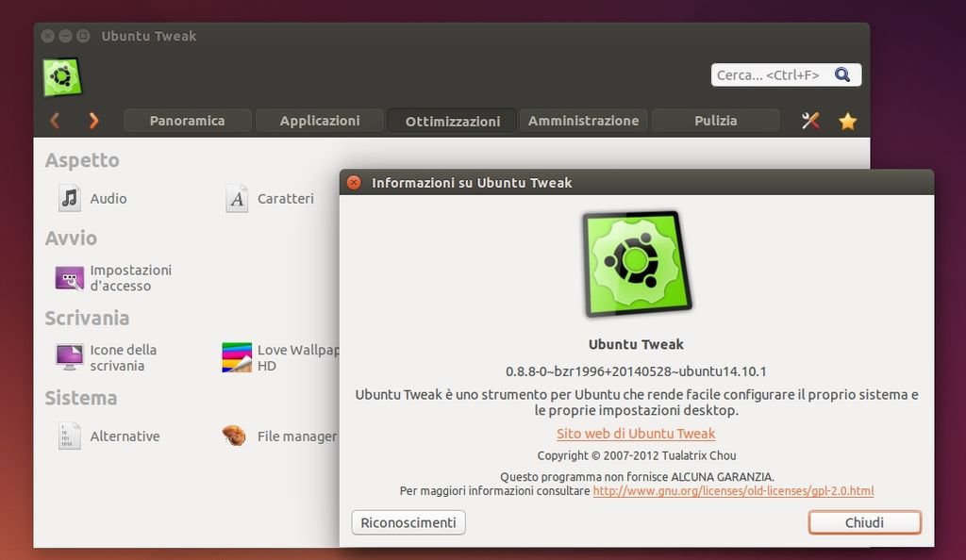
Task: Open Impostazioni d'accesso icon
Action: click(x=69, y=278)
